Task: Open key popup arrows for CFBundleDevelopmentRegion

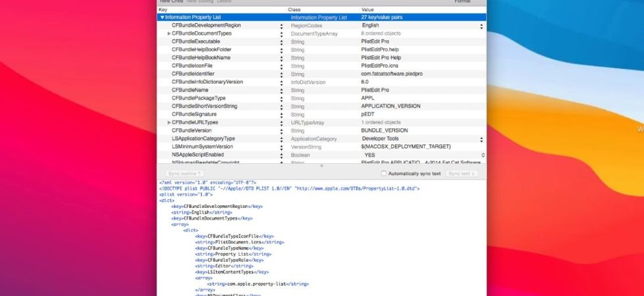Action: coord(281,26)
